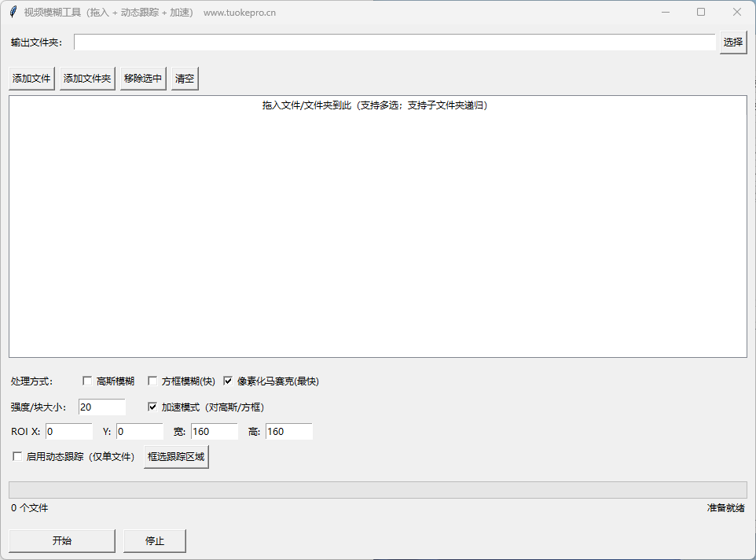
Task: Click 移除选中 to remove selected files
Action: [143, 79]
